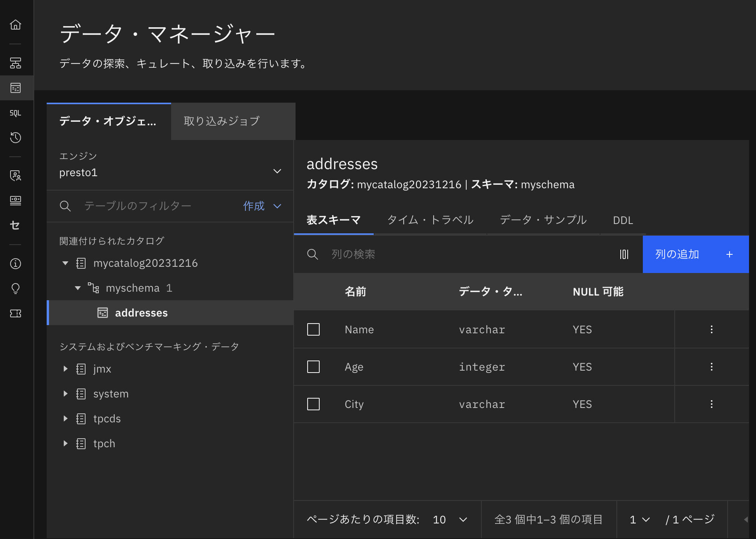Viewport: 756px width, 539px height.
Task: Click the information circle sidebar icon
Action: coord(16,264)
